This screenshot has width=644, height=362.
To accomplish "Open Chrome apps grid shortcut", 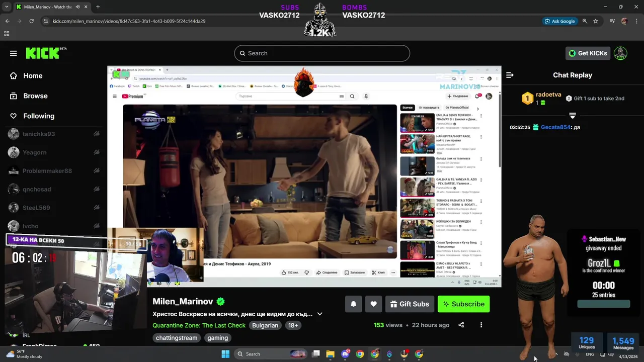I will point(7,34).
